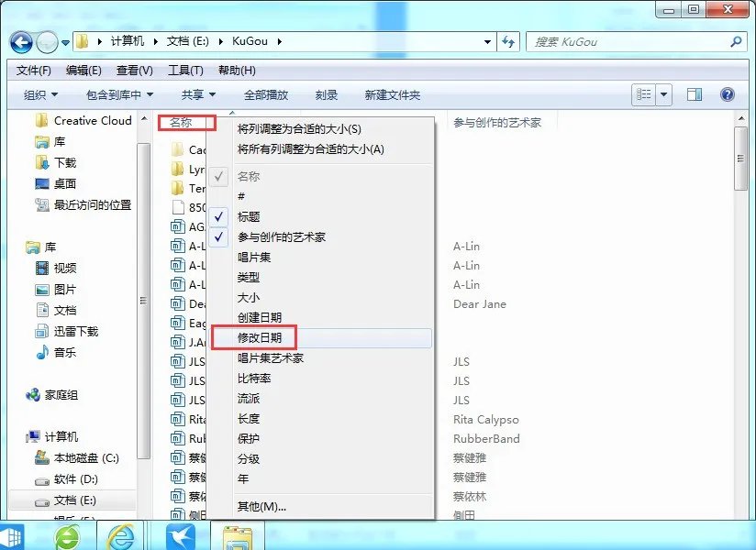Viewport: 756px width, 550px height.
Task: Open Internet Explorer from the taskbar
Action: coord(122,534)
